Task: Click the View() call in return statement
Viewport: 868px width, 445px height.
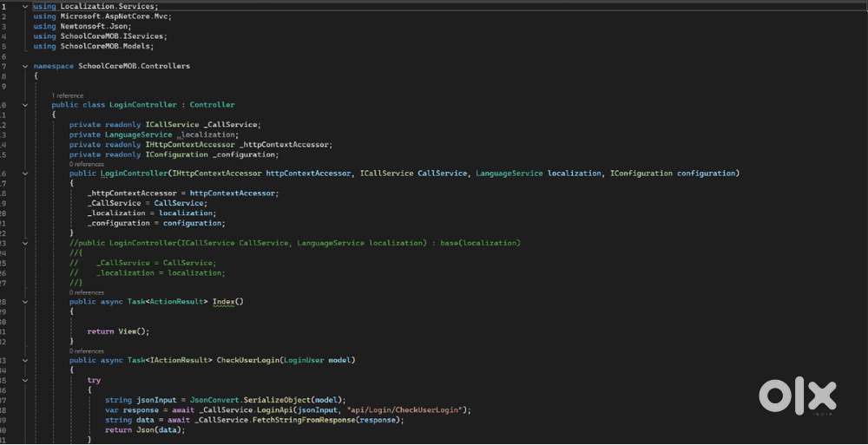Action: [132, 331]
